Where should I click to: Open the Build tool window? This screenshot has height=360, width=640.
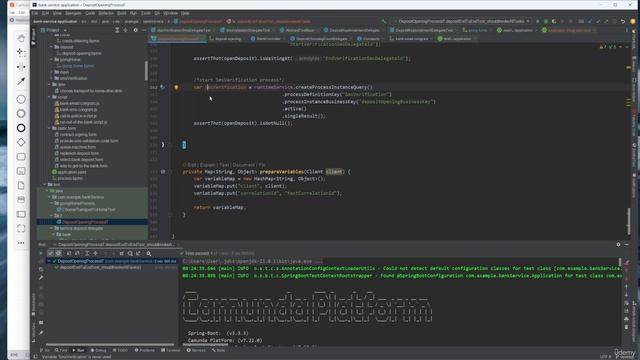click(218, 350)
